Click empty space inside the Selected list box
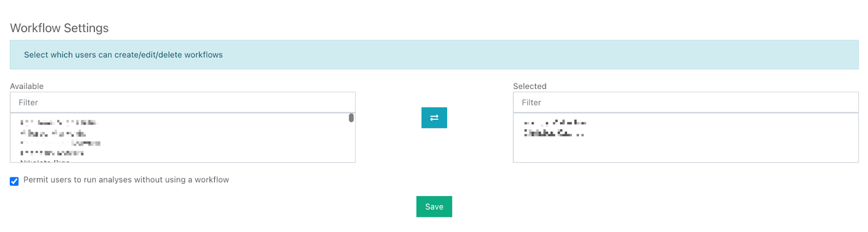Image resolution: width=868 pixels, height=232 pixels. [x=705, y=150]
